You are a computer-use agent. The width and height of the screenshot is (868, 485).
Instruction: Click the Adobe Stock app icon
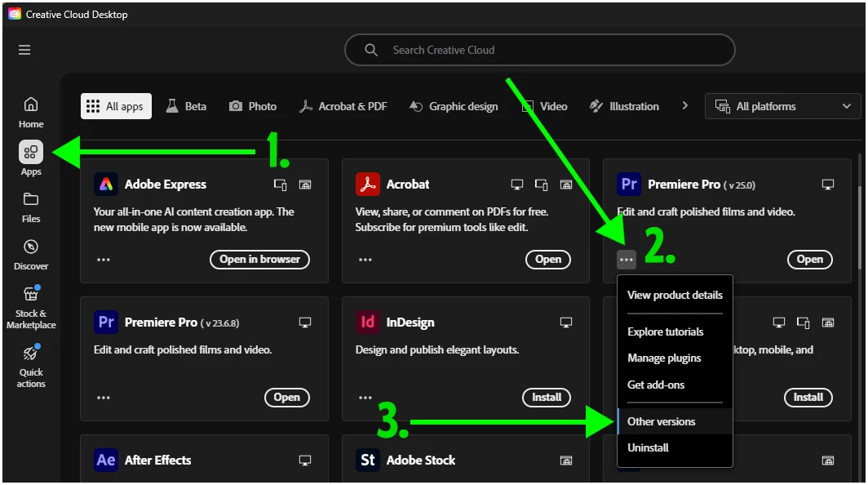click(368, 460)
